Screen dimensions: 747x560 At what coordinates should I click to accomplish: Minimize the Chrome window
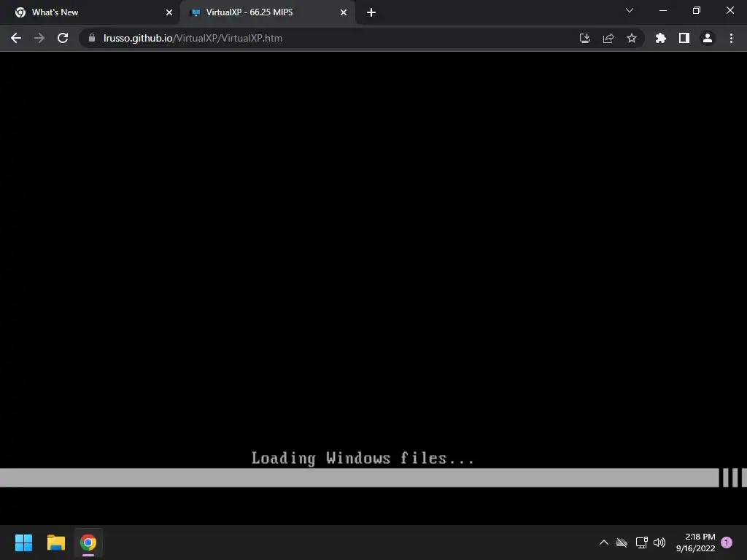click(x=663, y=10)
